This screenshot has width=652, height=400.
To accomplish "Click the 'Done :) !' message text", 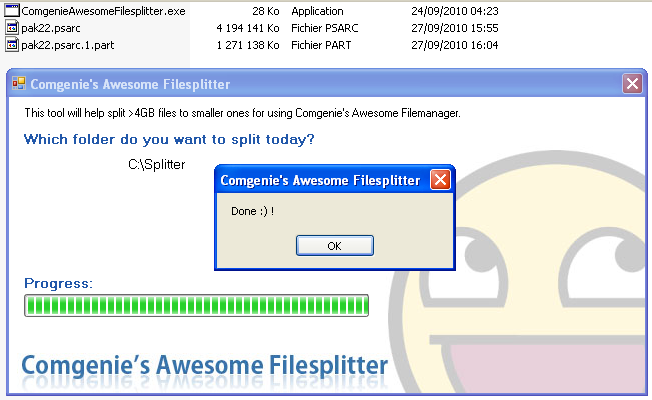I will 252,211.
